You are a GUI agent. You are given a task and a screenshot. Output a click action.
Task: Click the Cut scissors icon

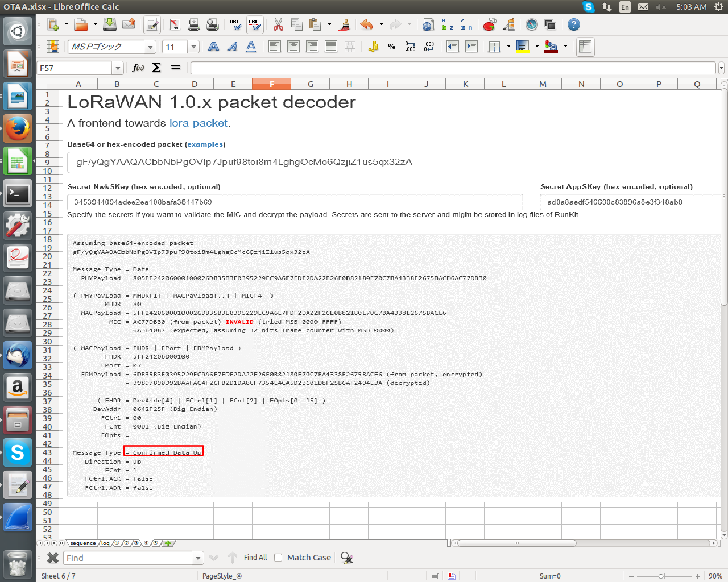tap(278, 24)
